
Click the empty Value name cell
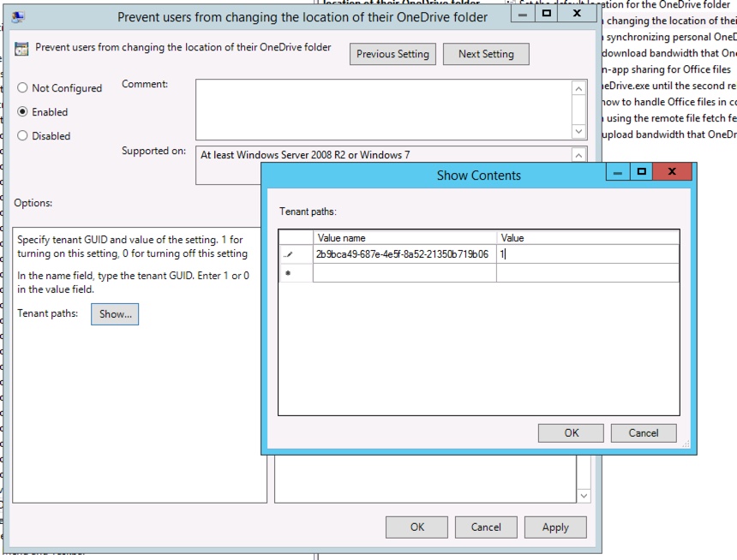404,273
